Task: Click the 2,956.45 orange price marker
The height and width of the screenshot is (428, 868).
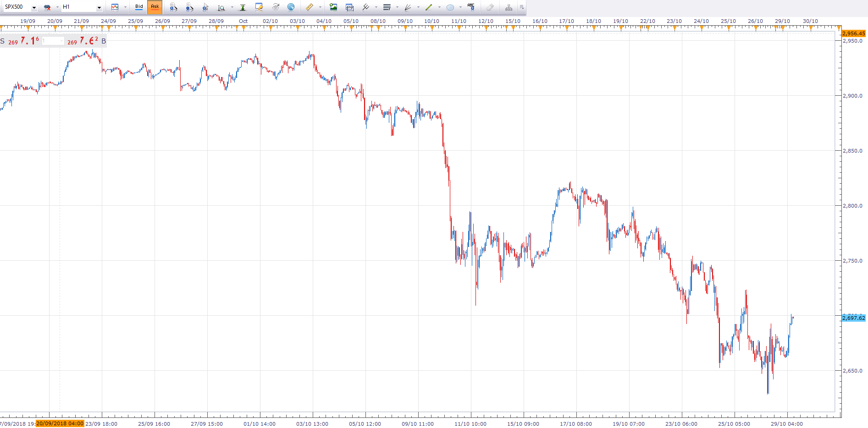Action: (853, 33)
